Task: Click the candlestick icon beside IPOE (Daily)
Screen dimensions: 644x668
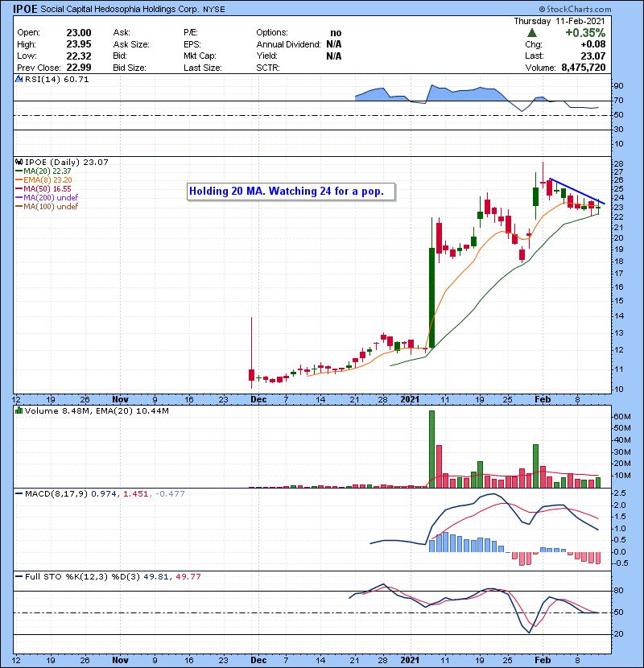Action: click(19, 162)
